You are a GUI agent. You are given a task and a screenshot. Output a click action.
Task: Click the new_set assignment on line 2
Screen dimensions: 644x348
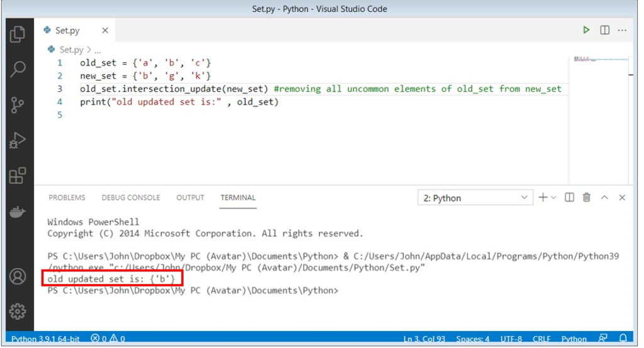click(x=145, y=76)
